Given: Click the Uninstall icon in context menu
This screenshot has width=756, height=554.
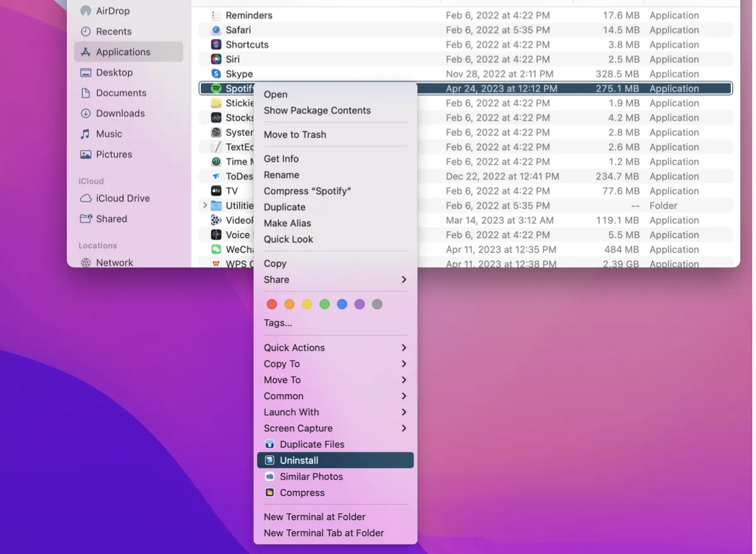Looking at the screenshot, I should point(270,461).
